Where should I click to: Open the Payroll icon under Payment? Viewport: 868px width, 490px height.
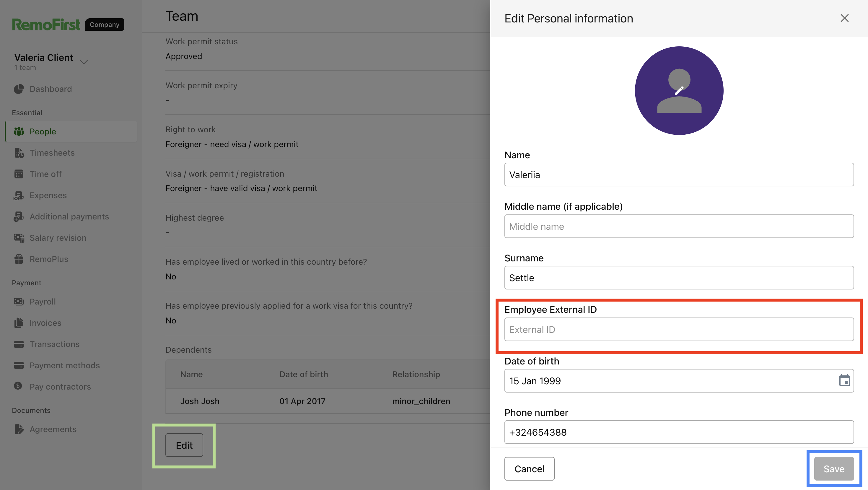[19, 301]
